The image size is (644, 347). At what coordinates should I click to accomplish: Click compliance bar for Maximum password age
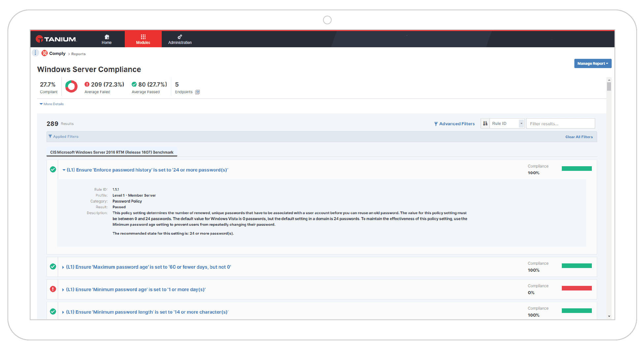click(576, 266)
